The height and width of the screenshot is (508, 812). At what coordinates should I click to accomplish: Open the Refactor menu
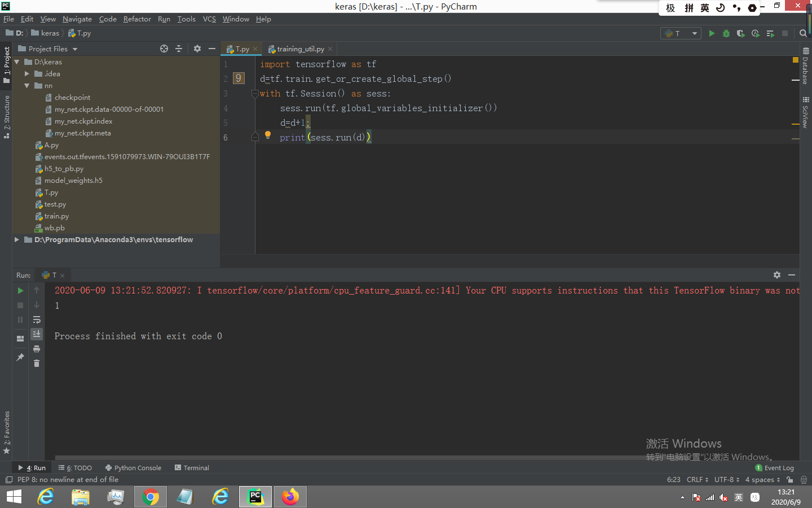pos(137,19)
